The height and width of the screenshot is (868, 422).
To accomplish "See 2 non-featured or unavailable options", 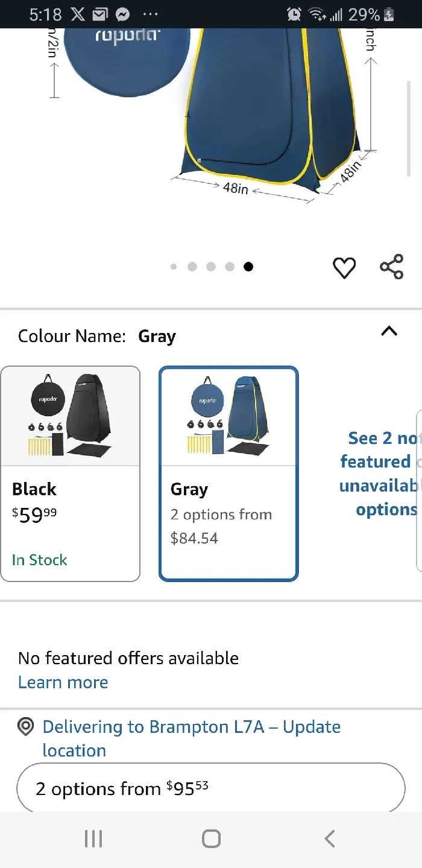I will coord(380,474).
